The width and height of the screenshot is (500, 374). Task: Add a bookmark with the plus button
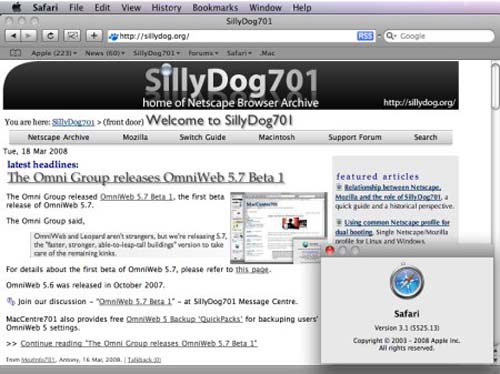[x=94, y=36]
